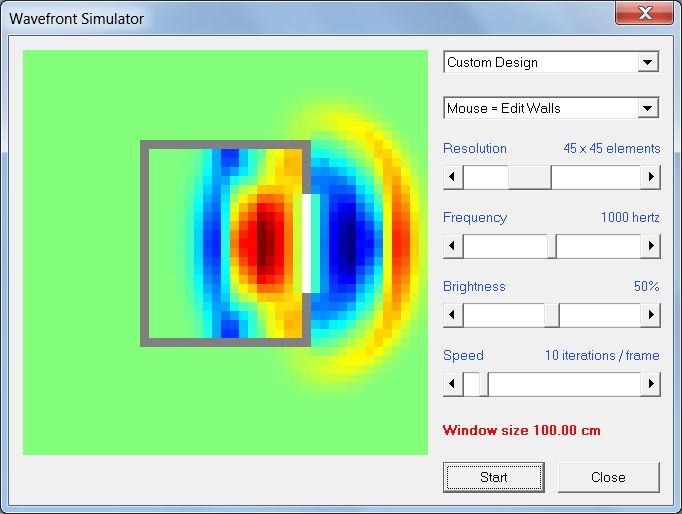Click the Brightness label
The image size is (682, 514).
tap(474, 286)
